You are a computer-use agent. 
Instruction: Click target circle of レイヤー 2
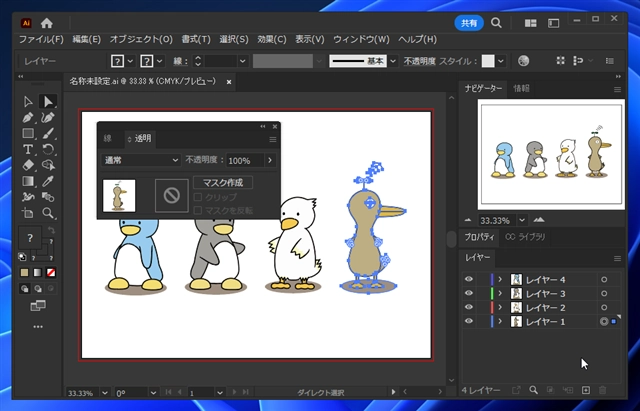click(x=604, y=307)
